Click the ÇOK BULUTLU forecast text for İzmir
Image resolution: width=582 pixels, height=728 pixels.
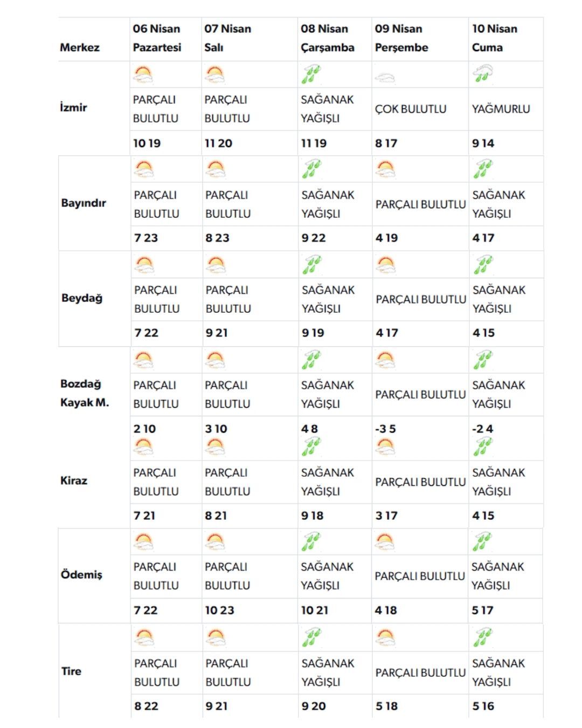(411, 109)
